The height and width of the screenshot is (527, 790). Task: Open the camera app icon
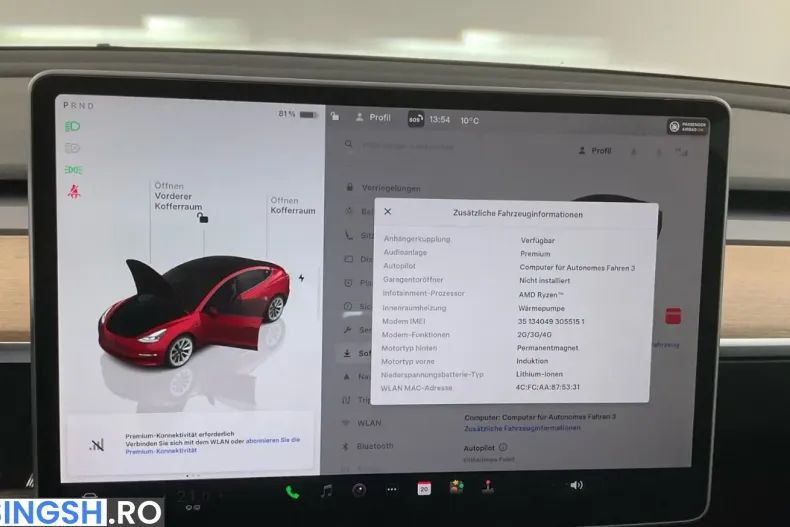[x=359, y=490]
